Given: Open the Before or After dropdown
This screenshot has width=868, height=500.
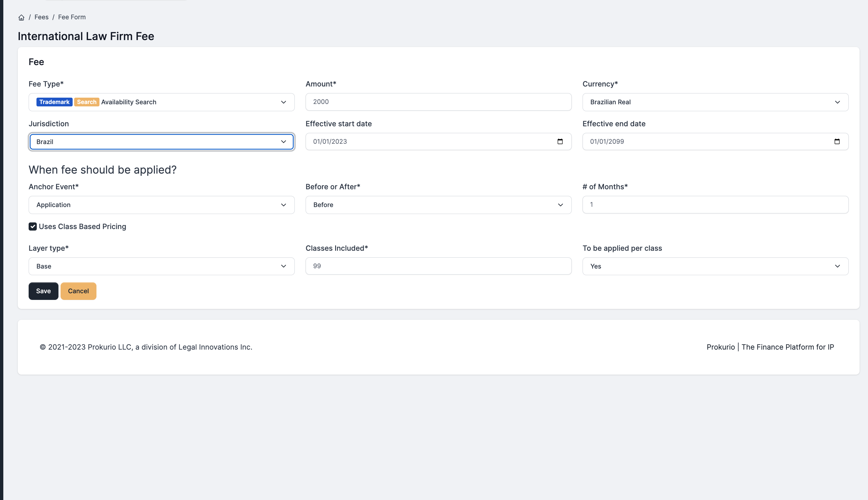Looking at the screenshot, I should [439, 205].
